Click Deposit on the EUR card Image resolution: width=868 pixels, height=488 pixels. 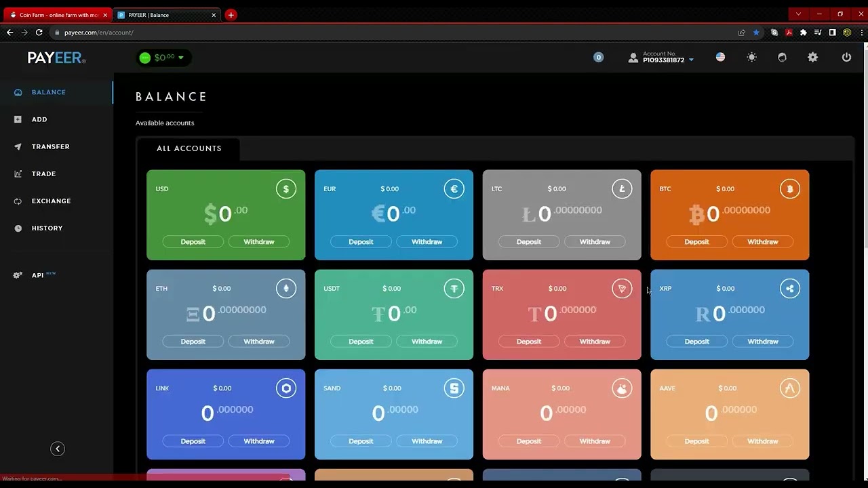(361, 242)
